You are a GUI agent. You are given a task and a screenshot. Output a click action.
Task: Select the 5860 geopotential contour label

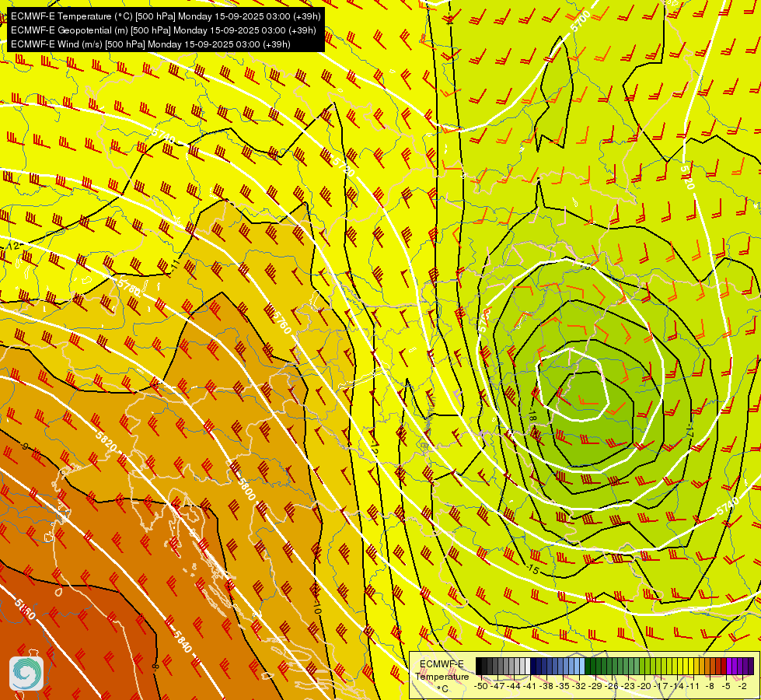click(x=24, y=609)
